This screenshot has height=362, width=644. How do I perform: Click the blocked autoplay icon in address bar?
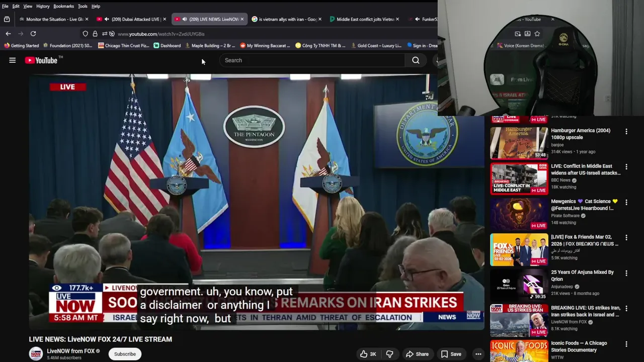tap(112, 34)
